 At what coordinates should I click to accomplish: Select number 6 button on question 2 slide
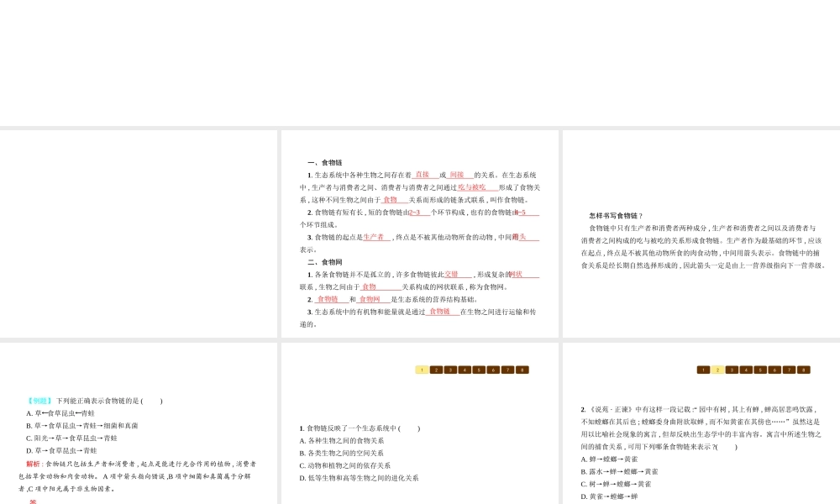pyautogui.click(x=774, y=370)
